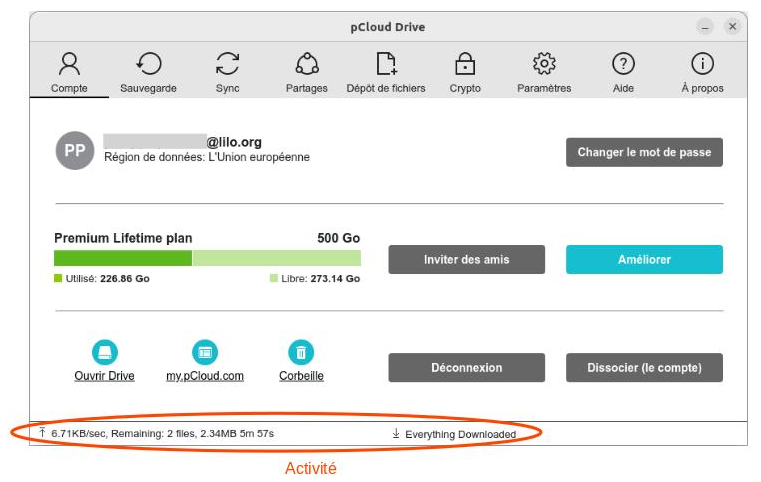Click Changer le mot de passe button
The width and height of the screenshot is (761, 482).
(644, 152)
